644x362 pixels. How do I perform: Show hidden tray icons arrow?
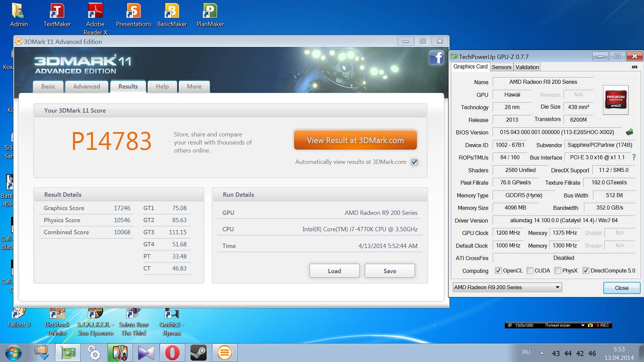tap(542, 353)
